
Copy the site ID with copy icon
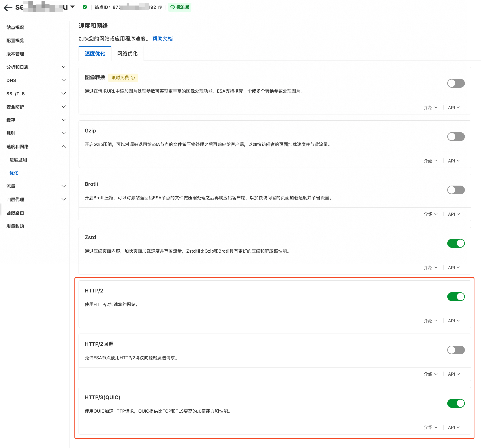[160, 8]
